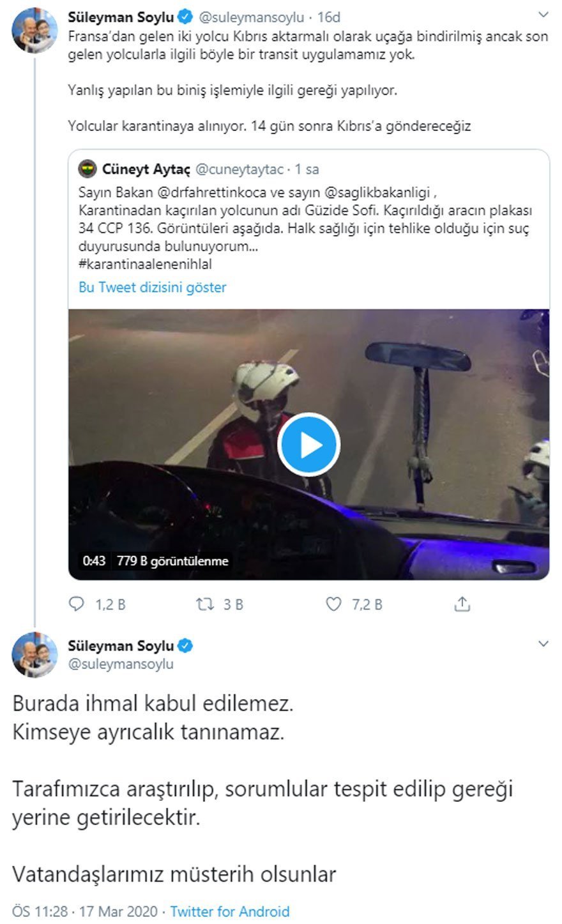Click the #karantinaalenenihlal hashtag
This screenshot has height=924, width=562.
(x=145, y=264)
